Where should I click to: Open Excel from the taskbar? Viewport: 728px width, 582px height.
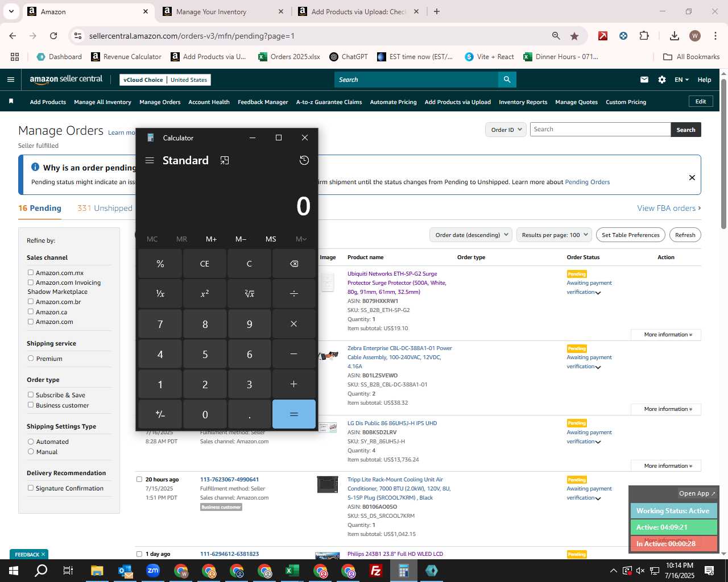point(292,571)
